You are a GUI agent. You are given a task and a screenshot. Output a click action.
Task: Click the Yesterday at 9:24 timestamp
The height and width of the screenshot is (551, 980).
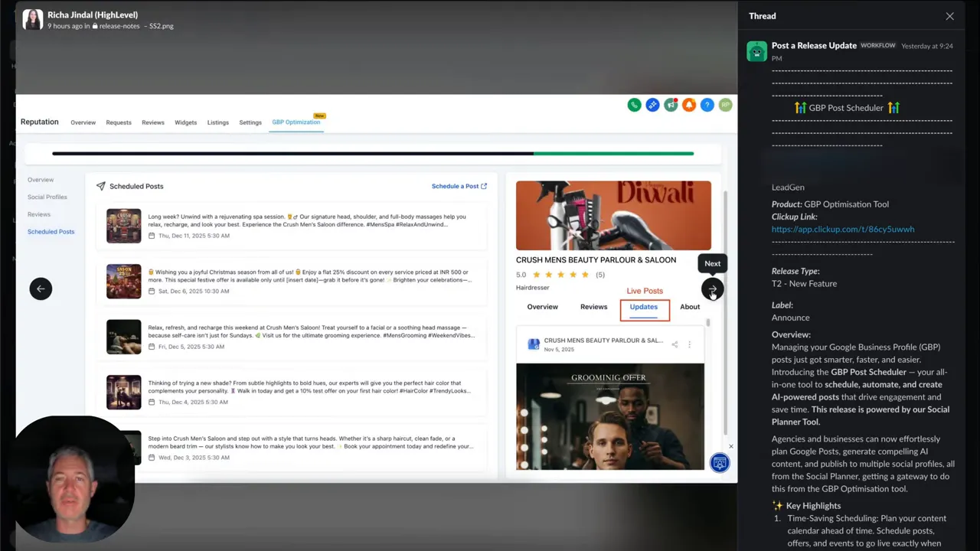pos(927,46)
